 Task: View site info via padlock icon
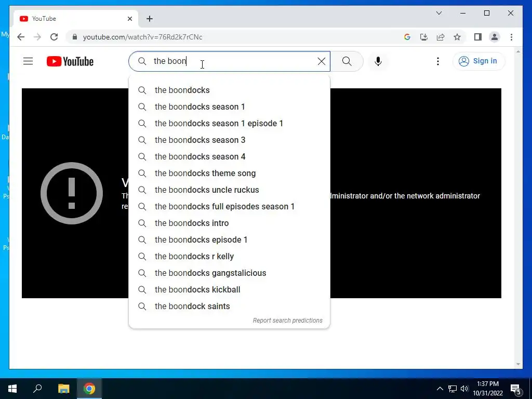(x=75, y=37)
